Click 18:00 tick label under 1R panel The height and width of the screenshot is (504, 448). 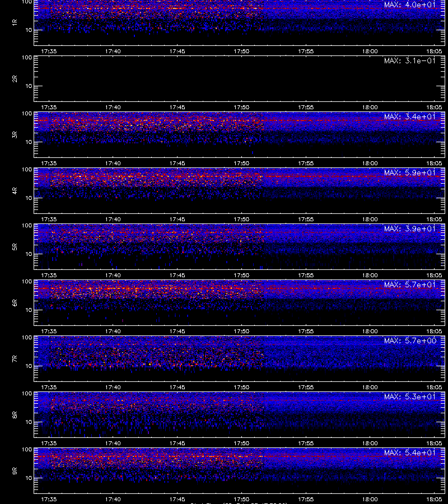pyautogui.click(x=370, y=52)
